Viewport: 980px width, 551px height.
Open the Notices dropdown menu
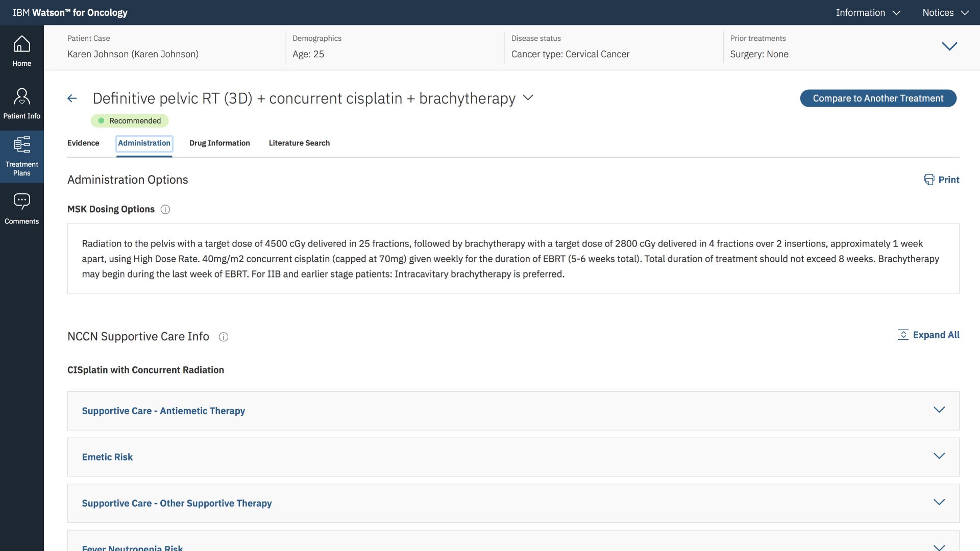tap(945, 13)
